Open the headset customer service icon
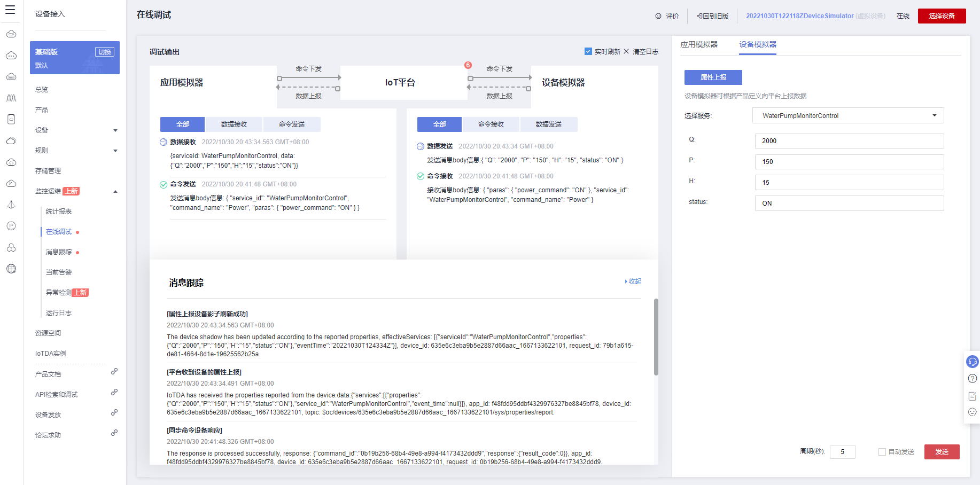The height and width of the screenshot is (485, 980). coord(973,362)
